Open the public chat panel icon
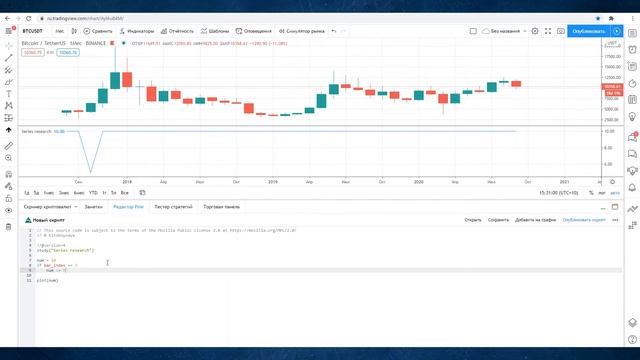The width and height of the screenshot is (640, 360). (632, 137)
